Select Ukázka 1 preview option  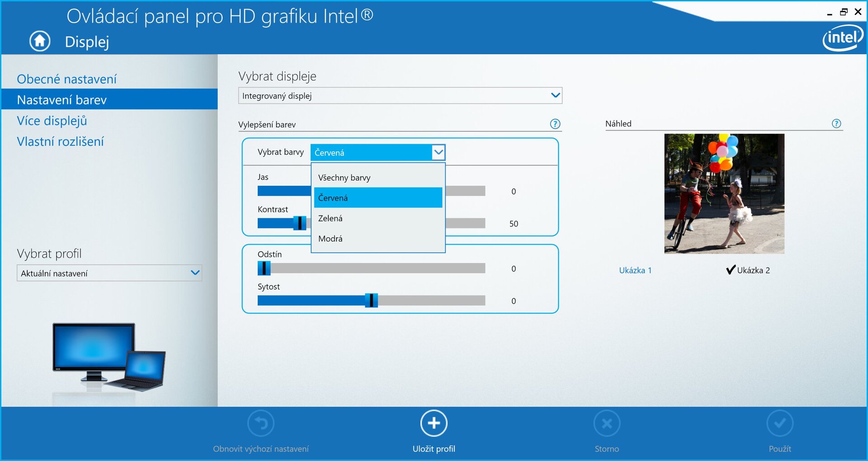[x=636, y=270]
